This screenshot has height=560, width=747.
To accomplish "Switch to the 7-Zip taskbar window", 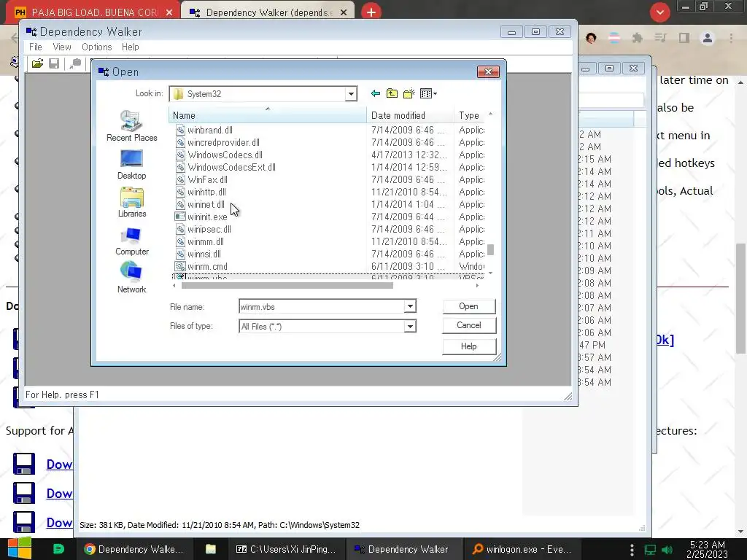I will point(286,549).
